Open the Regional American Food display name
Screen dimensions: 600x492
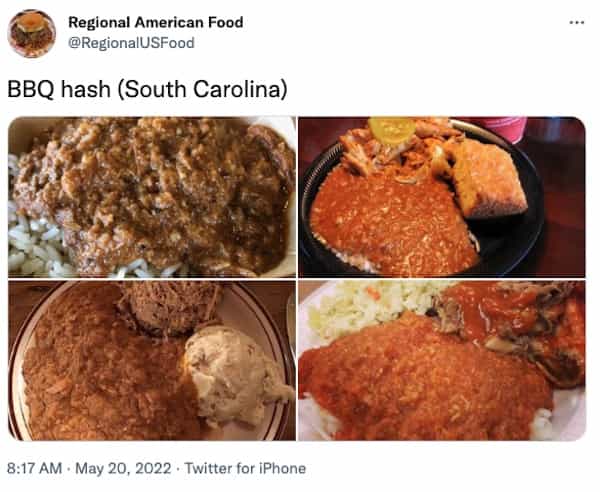point(155,22)
